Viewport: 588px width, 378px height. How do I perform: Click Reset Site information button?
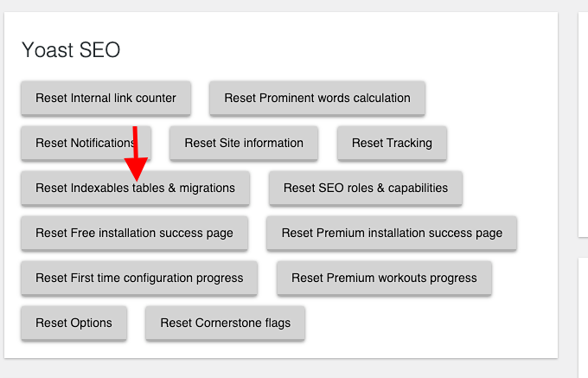(x=244, y=143)
